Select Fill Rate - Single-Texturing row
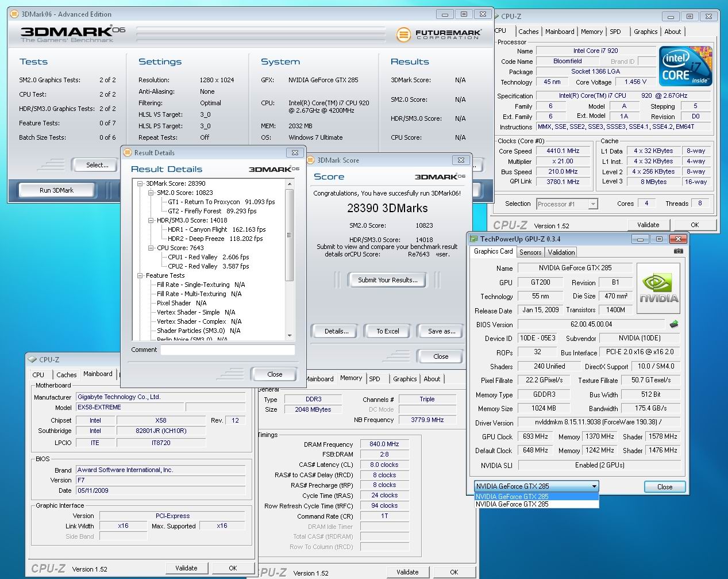728x579 pixels. click(x=201, y=285)
